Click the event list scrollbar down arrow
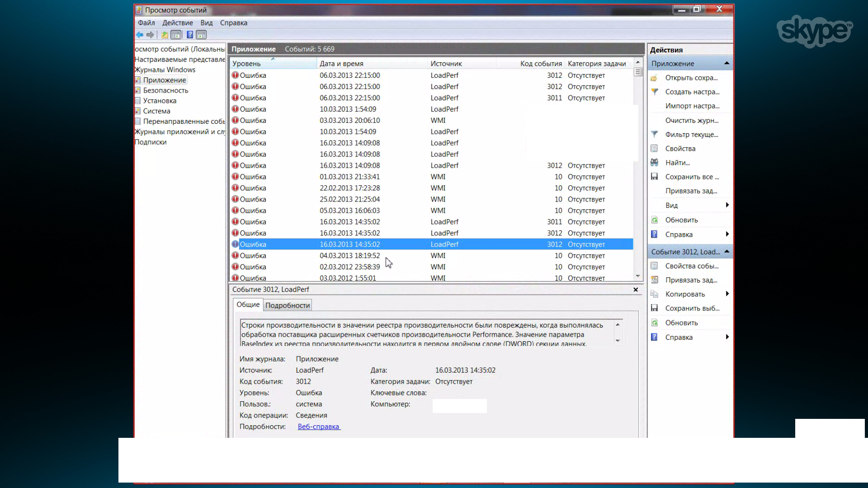 [x=638, y=276]
